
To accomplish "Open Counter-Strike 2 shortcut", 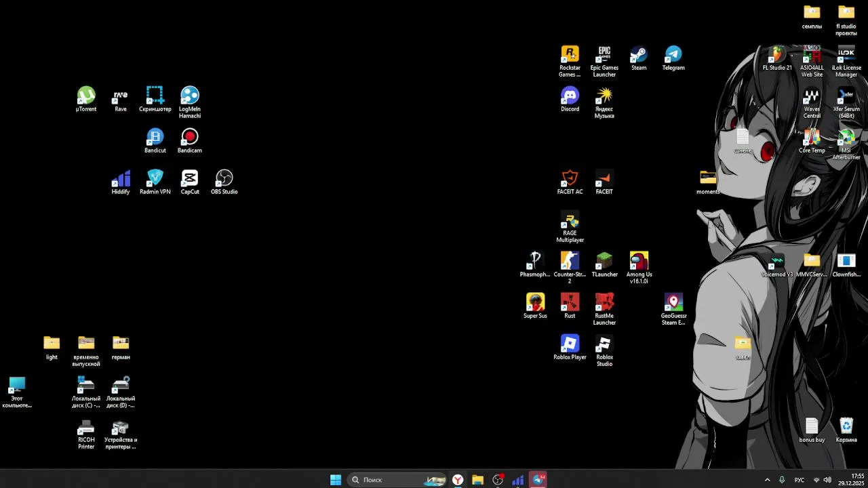I will (570, 268).
